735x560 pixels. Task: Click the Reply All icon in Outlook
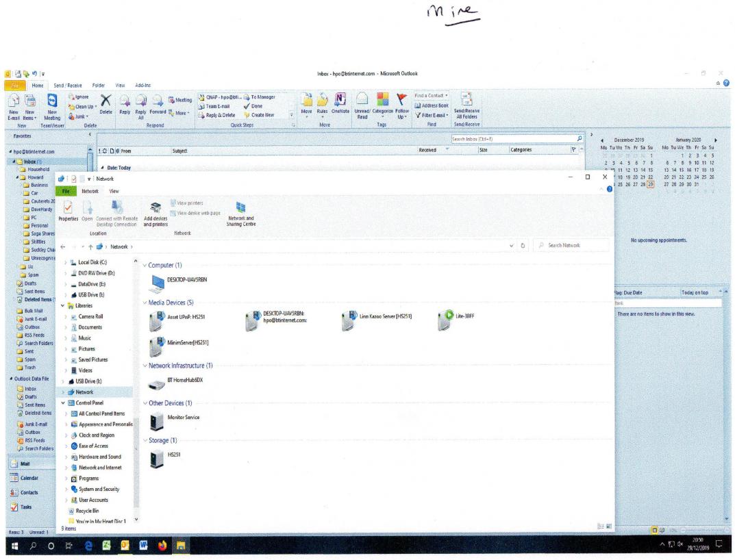(140, 106)
